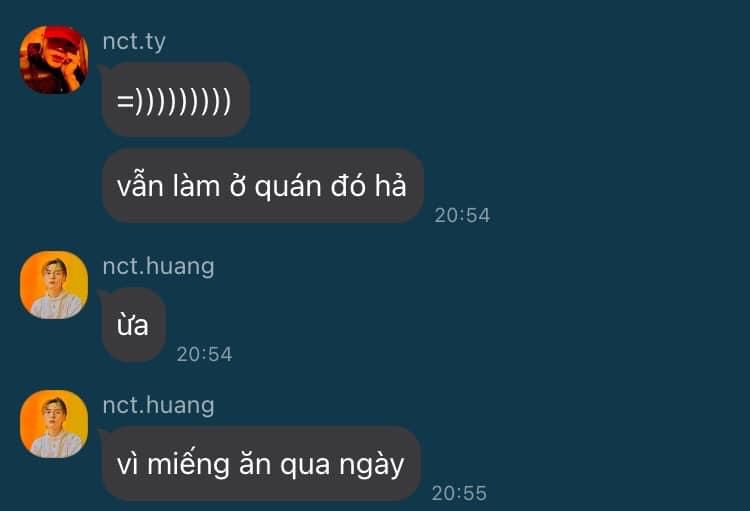
Task: Open nct.huang avatar beside "vì miếng ăn qua ngày"
Action: [54, 424]
